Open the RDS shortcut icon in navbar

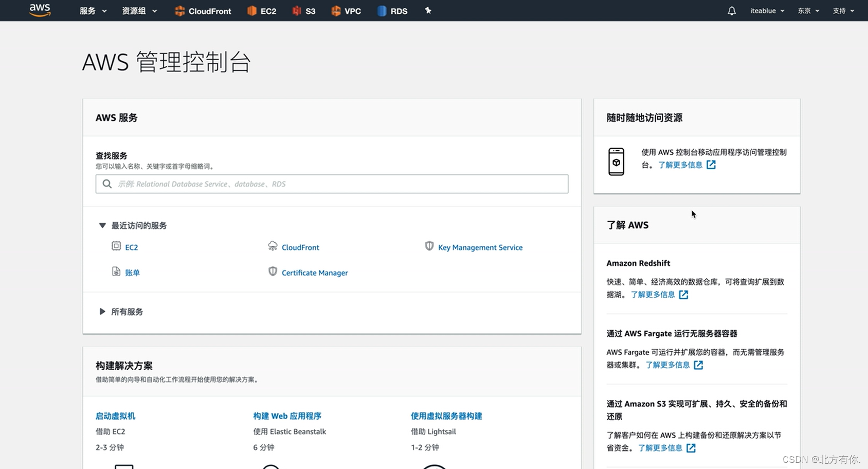(x=382, y=11)
